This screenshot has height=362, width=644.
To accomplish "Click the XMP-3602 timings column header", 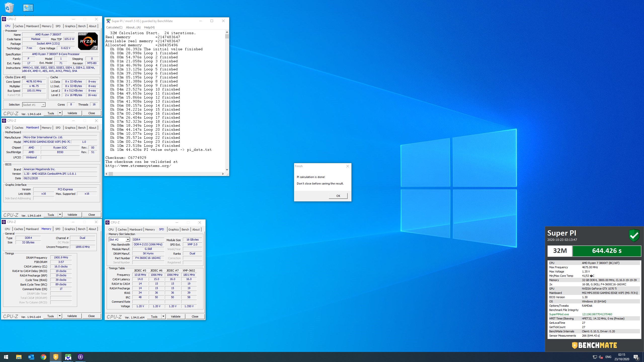I will [189, 270].
